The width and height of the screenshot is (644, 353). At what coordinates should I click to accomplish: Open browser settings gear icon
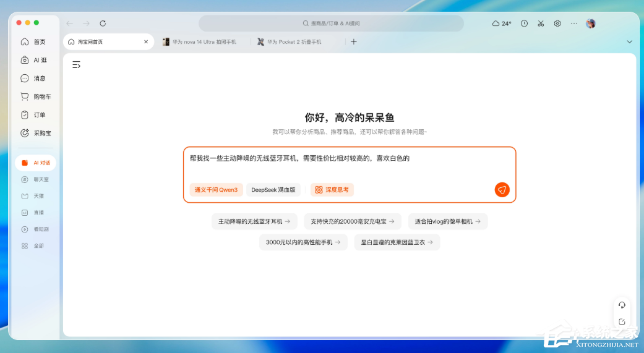(x=557, y=23)
